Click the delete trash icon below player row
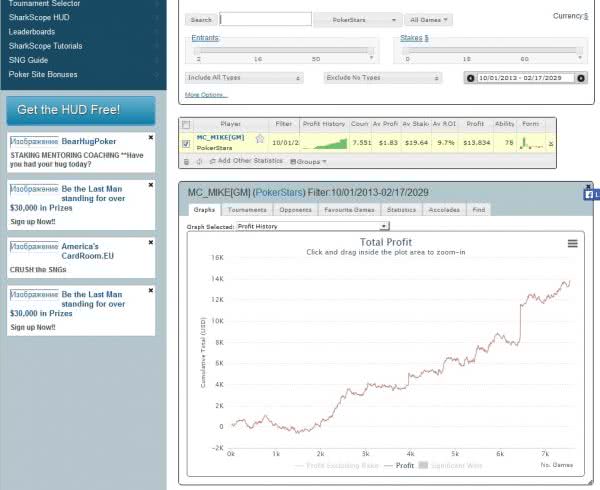 (186, 161)
